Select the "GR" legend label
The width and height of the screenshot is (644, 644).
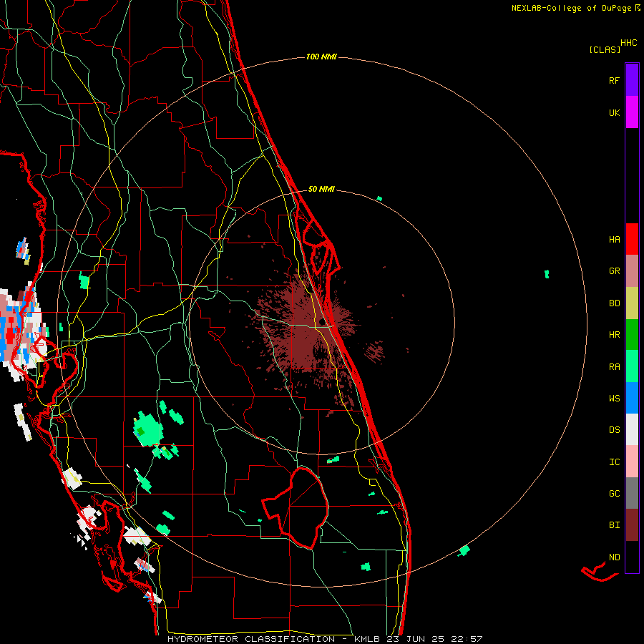(x=614, y=271)
